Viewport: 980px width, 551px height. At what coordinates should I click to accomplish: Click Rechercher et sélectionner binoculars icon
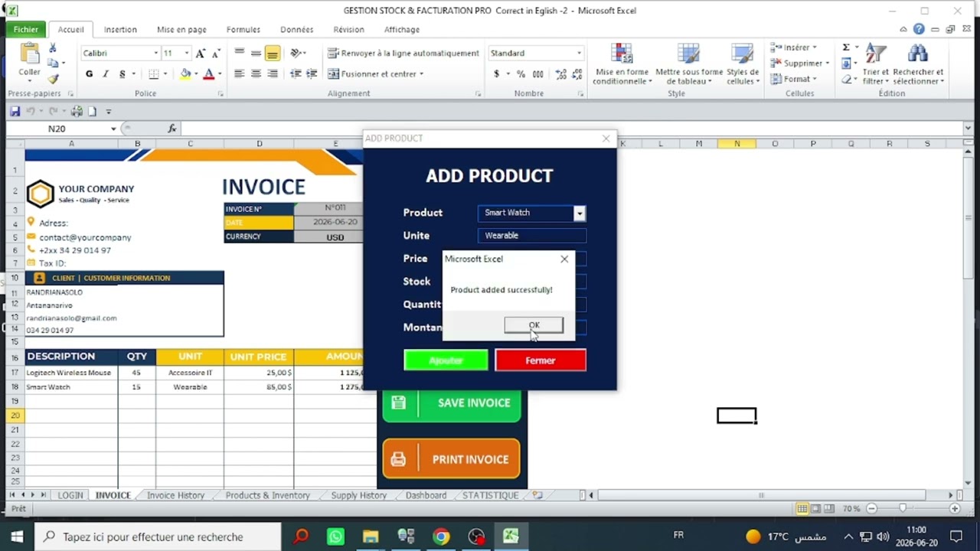pos(918,54)
